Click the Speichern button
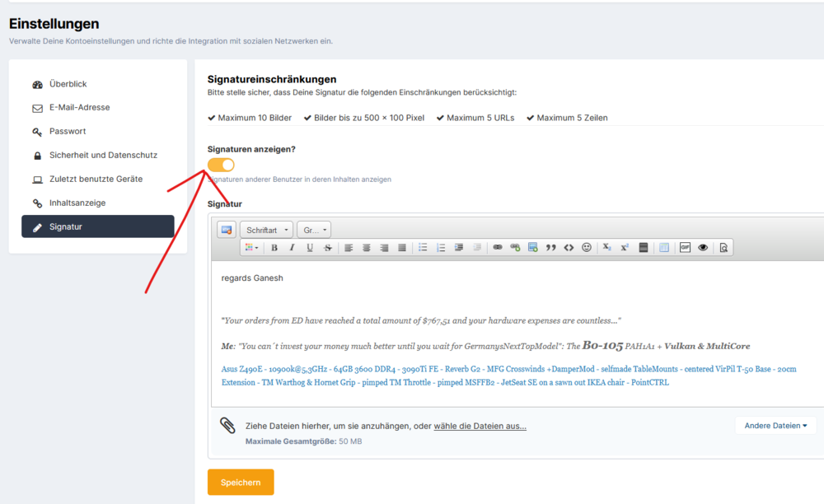This screenshot has height=504, width=824. pos(240,482)
